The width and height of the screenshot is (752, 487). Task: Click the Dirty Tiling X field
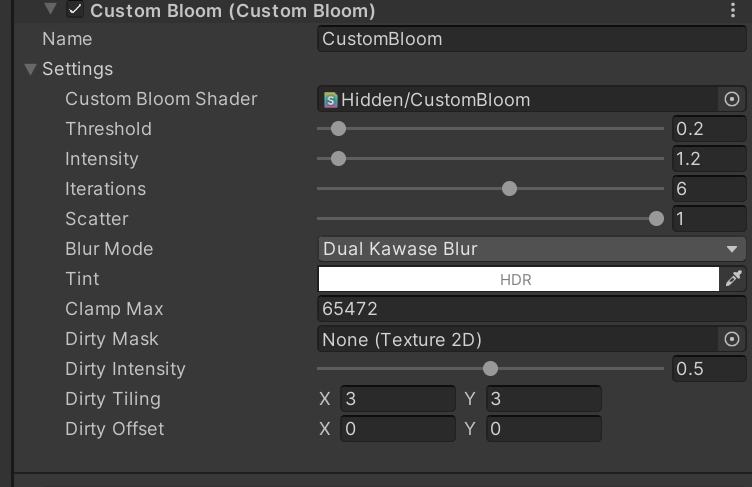pos(398,399)
